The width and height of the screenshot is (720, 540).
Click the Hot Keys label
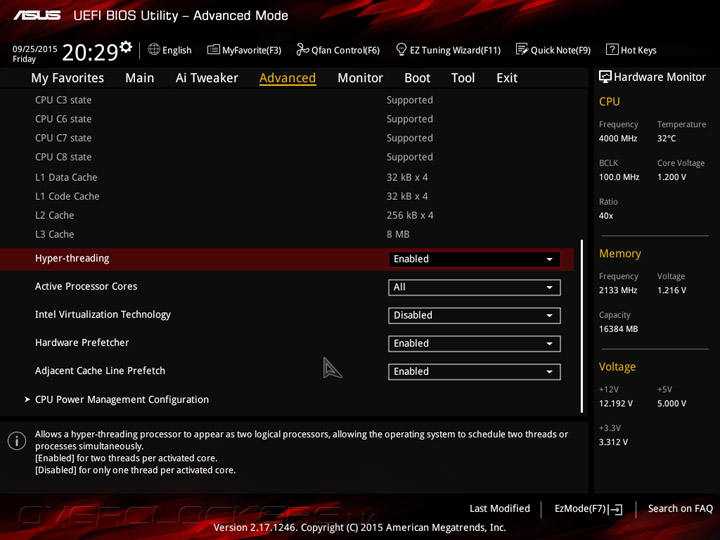pos(639,50)
